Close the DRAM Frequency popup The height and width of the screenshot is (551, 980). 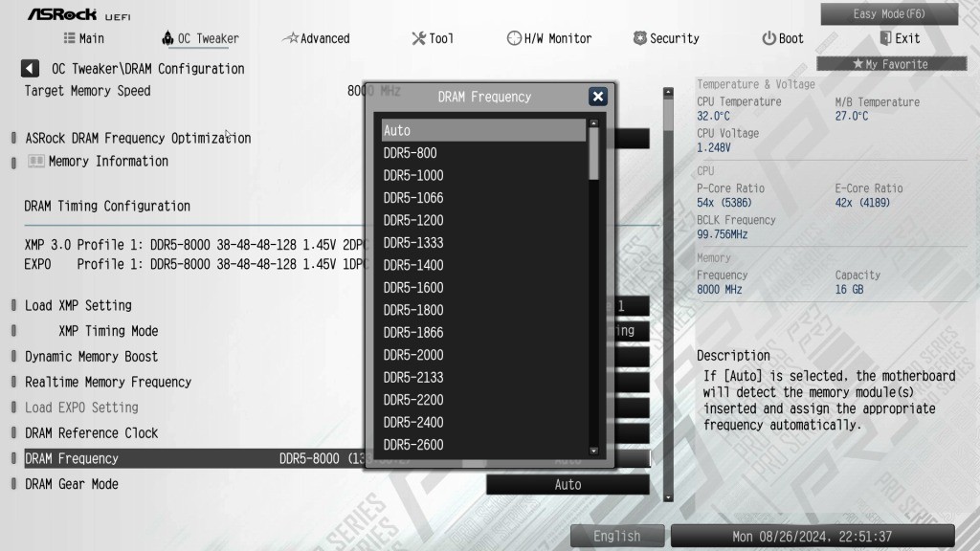598,97
